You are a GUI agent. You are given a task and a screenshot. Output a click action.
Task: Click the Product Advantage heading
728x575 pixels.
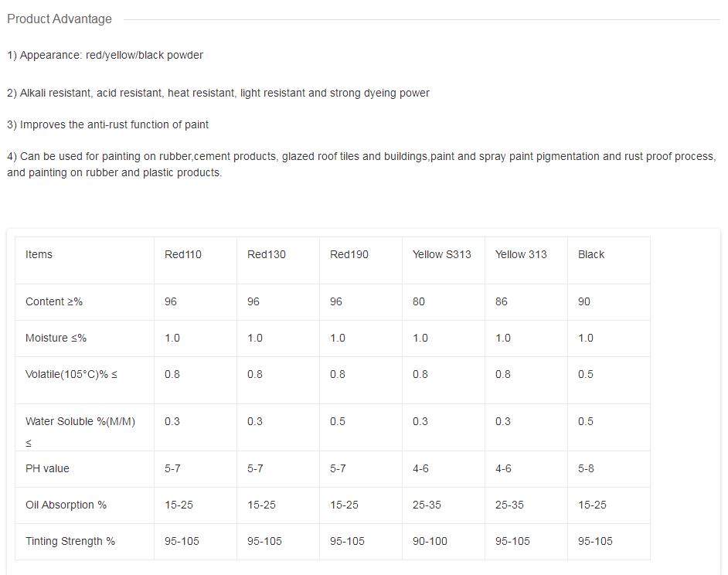pos(60,19)
